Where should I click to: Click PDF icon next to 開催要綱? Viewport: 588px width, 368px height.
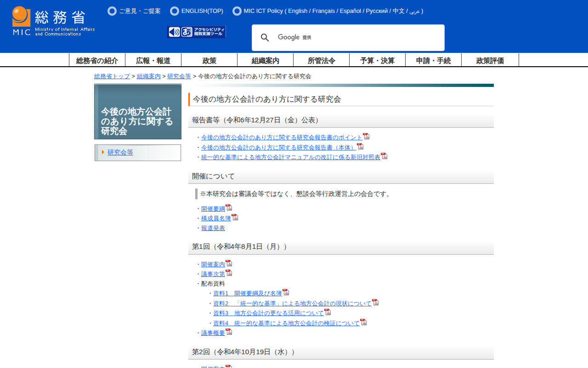point(229,207)
